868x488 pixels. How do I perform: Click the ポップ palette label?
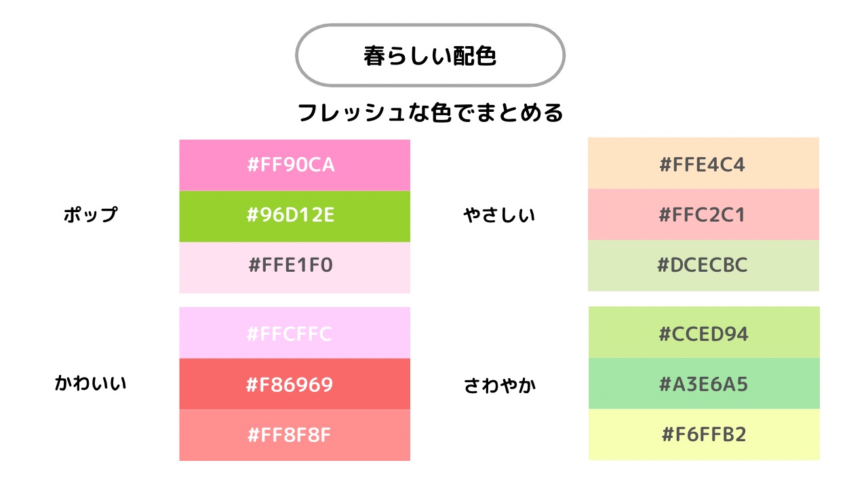90,216
